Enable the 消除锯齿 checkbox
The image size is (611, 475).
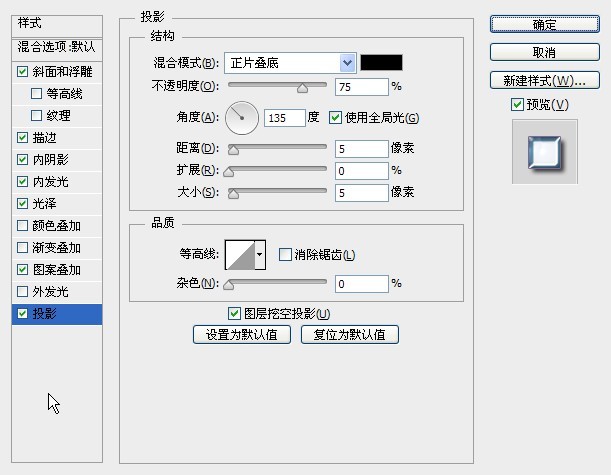[285, 255]
